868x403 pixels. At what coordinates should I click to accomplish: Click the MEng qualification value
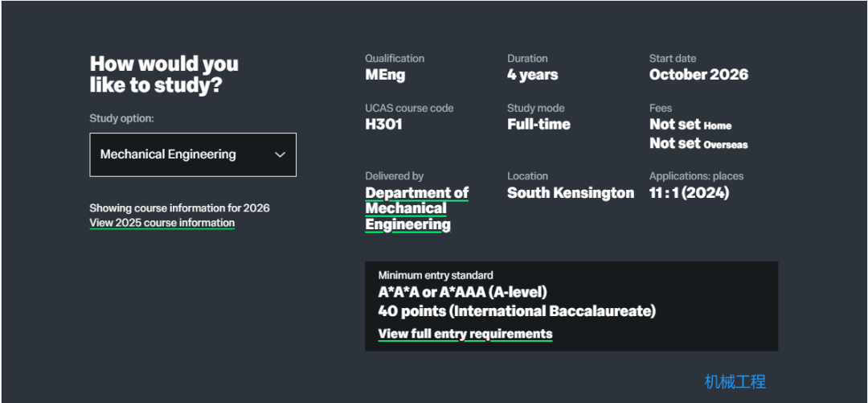385,75
